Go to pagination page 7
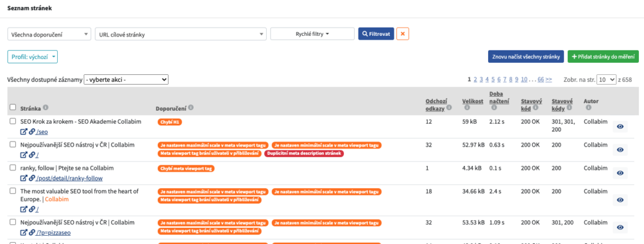Viewport: 644px width, 244px height. pyautogui.click(x=505, y=80)
